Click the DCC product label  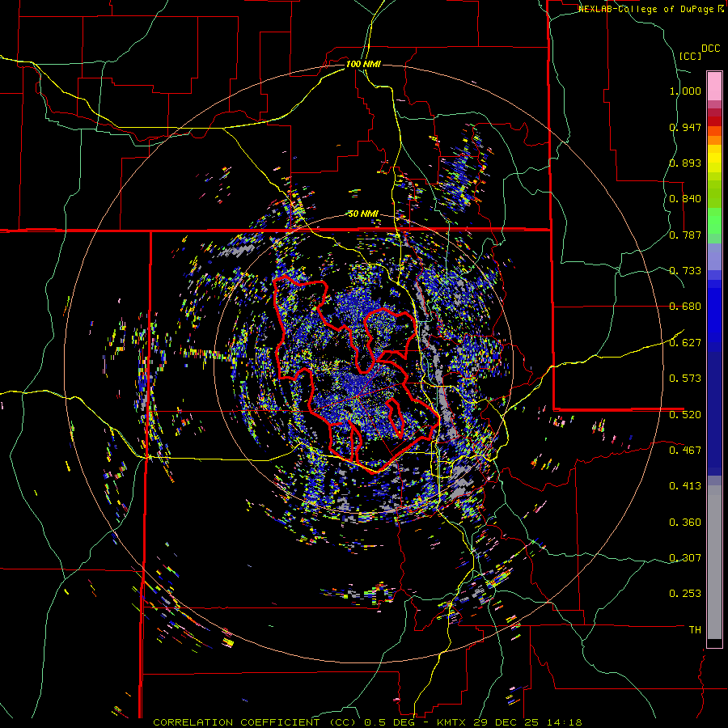(x=711, y=49)
